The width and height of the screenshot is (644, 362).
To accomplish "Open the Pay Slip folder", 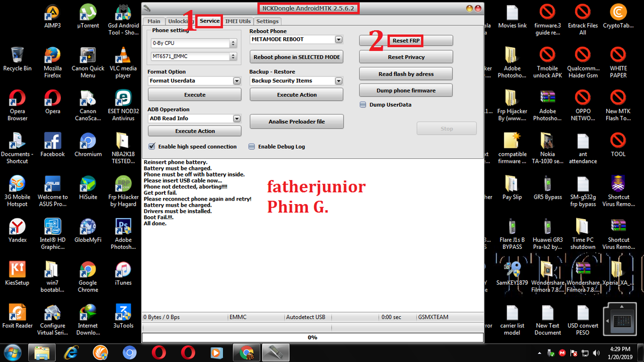I will pyautogui.click(x=512, y=188).
